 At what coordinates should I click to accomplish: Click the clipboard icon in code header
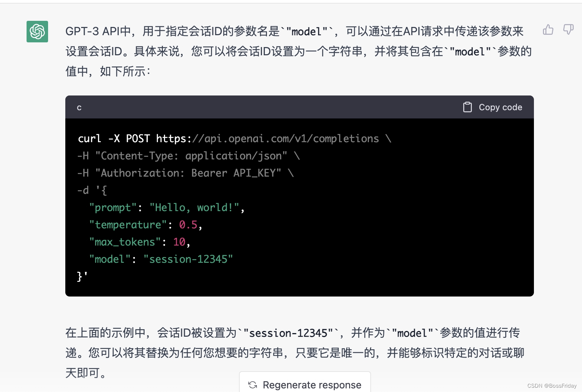coord(467,107)
